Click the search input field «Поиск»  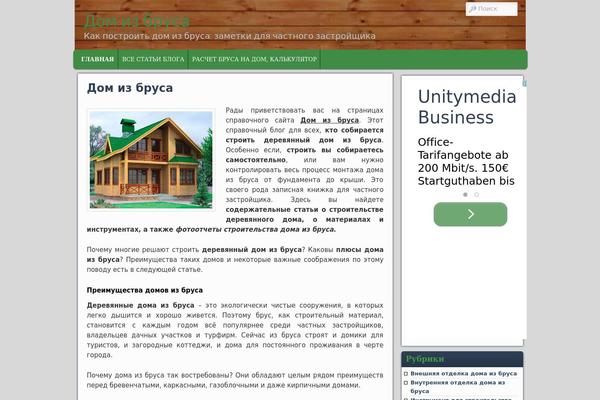[x=491, y=9]
